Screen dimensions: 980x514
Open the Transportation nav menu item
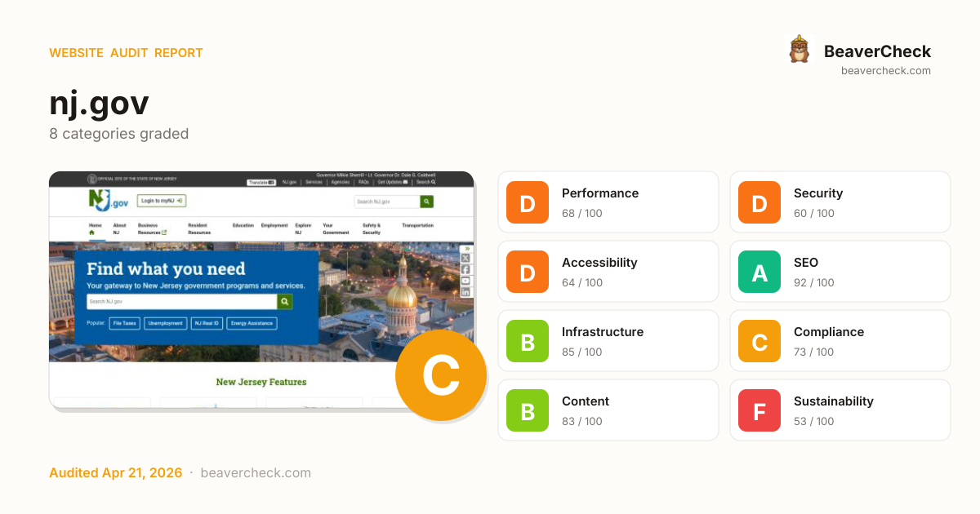[x=417, y=225]
